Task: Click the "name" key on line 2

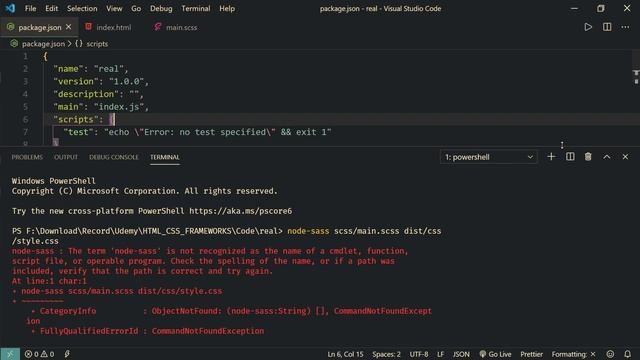Action: [x=68, y=69]
